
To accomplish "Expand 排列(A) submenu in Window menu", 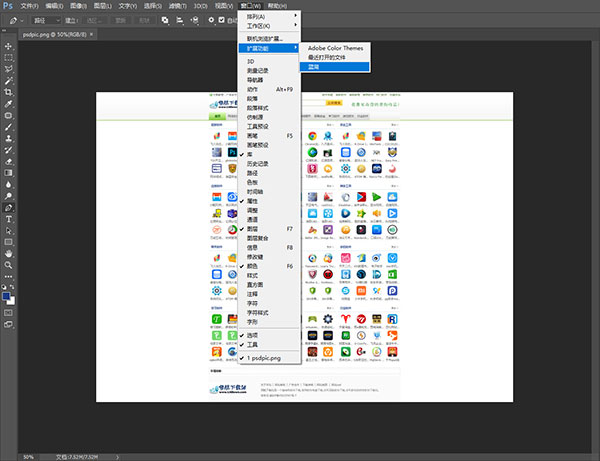I will pyautogui.click(x=269, y=16).
